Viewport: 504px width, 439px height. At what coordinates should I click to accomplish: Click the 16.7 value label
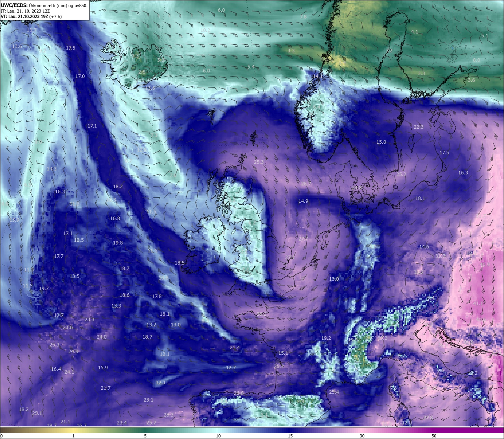(x=82, y=426)
